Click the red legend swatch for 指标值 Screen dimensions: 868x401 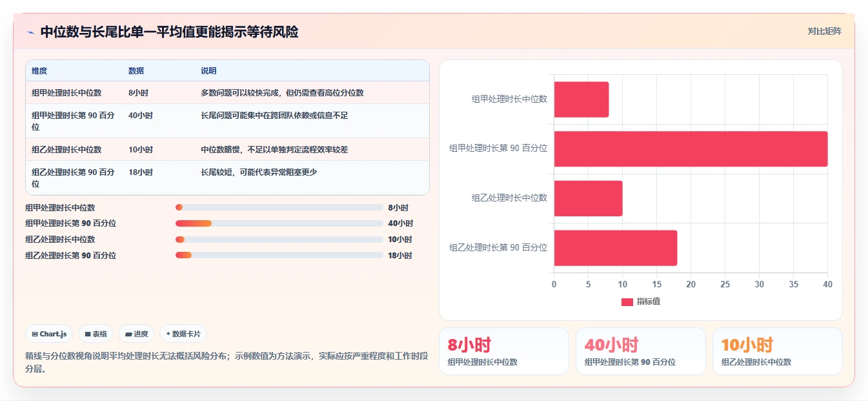627,302
